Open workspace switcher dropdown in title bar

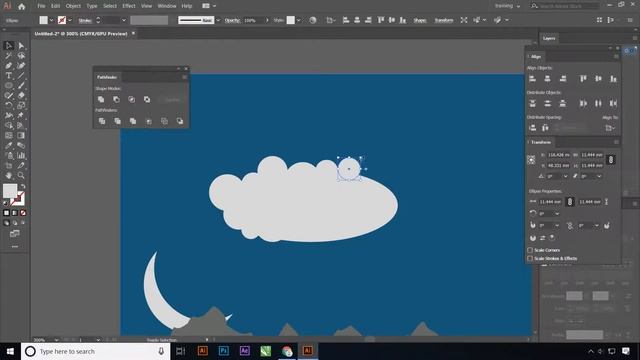click(x=507, y=6)
